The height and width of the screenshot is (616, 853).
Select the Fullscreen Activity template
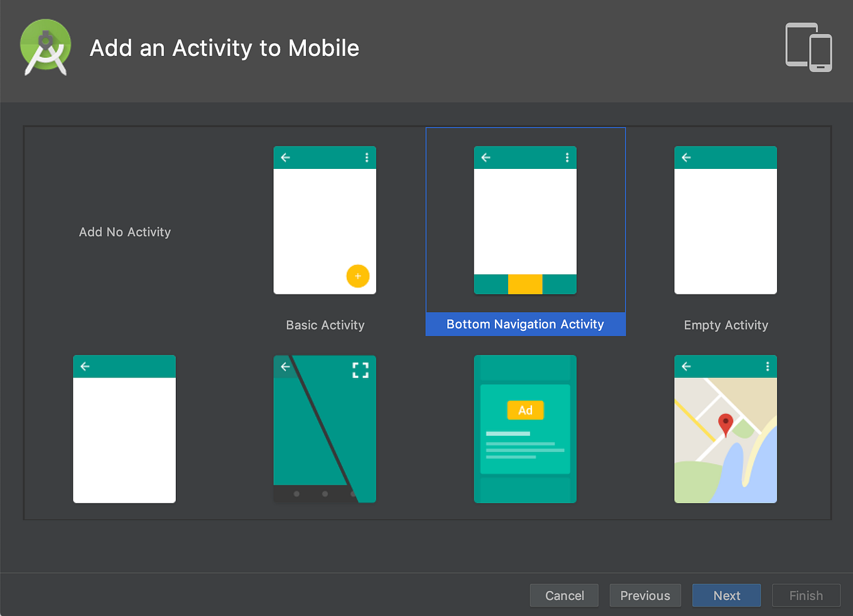coord(325,430)
